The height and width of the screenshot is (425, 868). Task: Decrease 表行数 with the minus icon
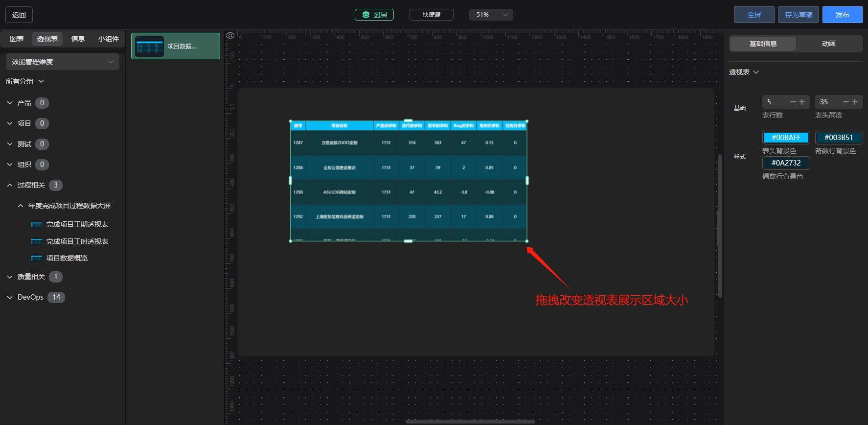click(793, 102)
